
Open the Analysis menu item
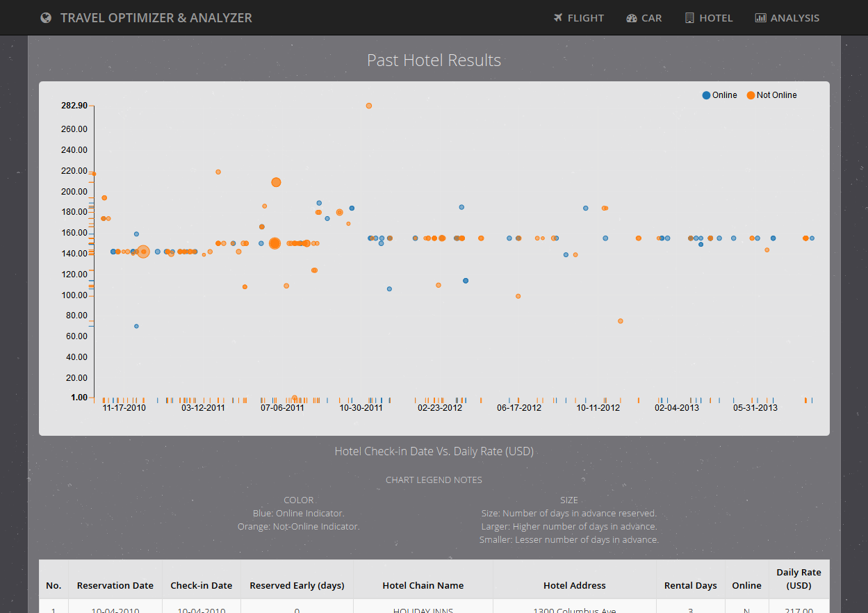click(787, 18)
